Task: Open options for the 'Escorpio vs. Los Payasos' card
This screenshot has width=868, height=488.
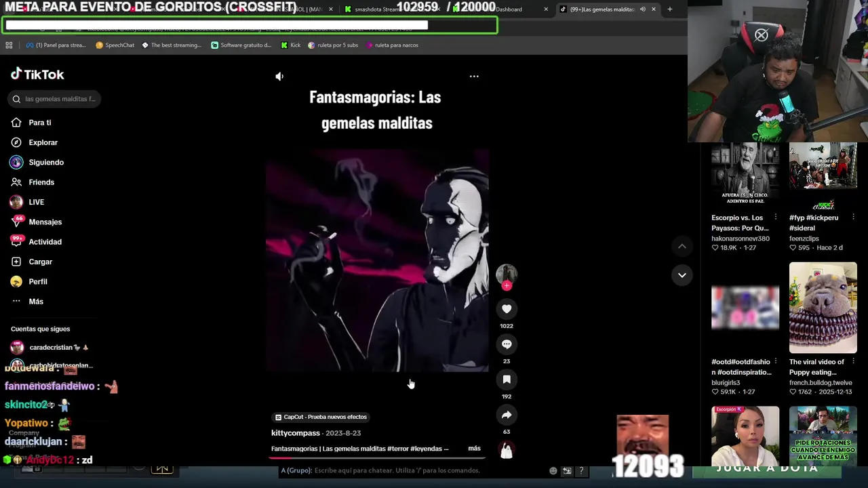Action: [776, 218]
